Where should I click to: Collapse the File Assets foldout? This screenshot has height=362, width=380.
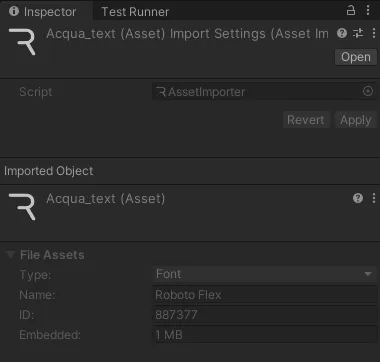coord(11,255)
